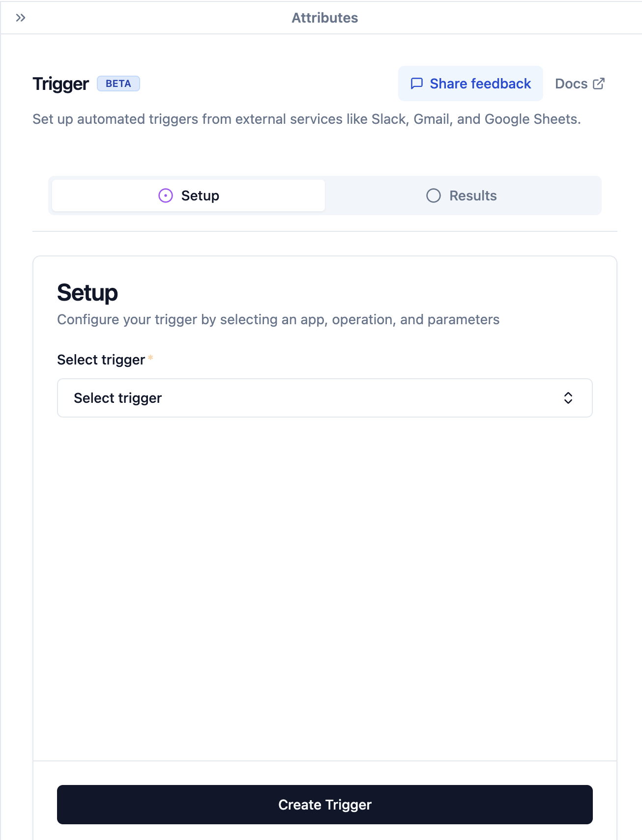This screenshot has width=642, height=840.
Task: Click the orange required asterisk
Action: click(150, 358)
